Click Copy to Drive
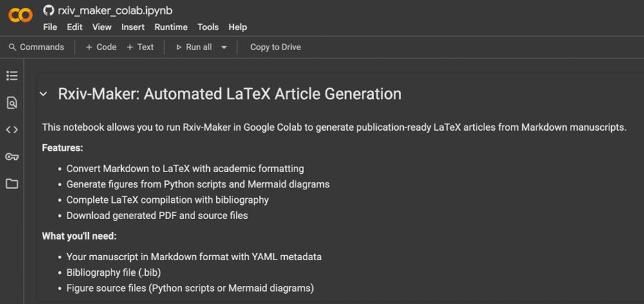 click(275, 47)
